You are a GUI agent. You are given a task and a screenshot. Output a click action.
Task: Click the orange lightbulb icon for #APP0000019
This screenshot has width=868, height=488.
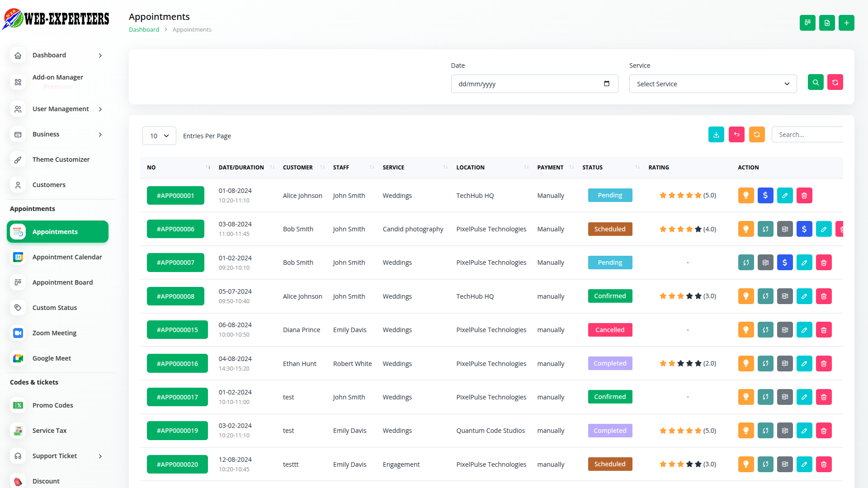point(746,431)
